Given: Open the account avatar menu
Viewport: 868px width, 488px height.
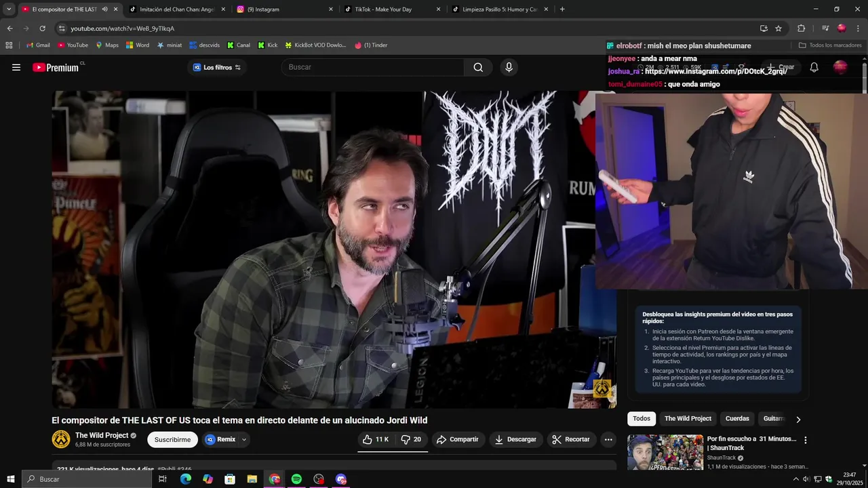Looking at the screenshot, I should coord(840,67).
